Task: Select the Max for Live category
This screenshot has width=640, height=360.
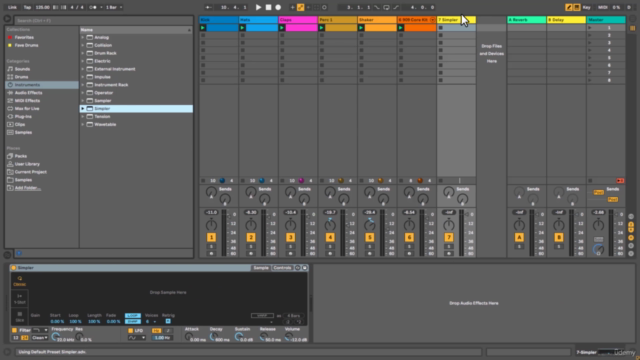Action: [x=27, y=109]
